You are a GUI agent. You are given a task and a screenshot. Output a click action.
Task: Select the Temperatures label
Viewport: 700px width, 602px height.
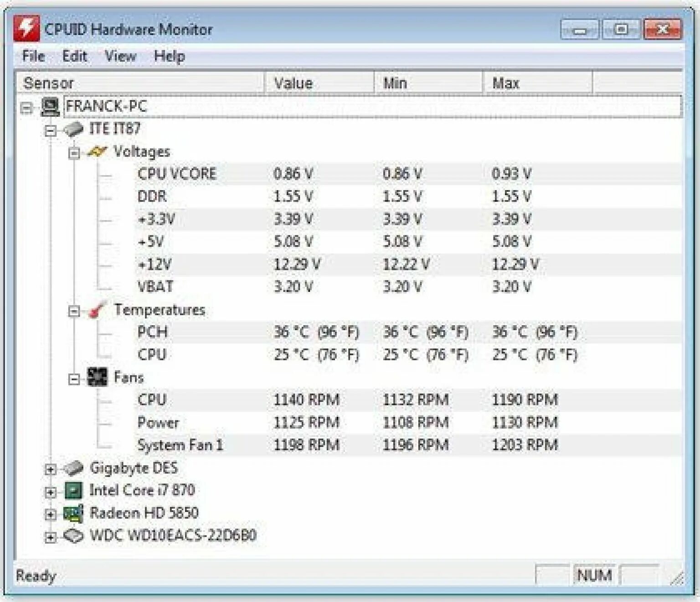click(159, 310)
